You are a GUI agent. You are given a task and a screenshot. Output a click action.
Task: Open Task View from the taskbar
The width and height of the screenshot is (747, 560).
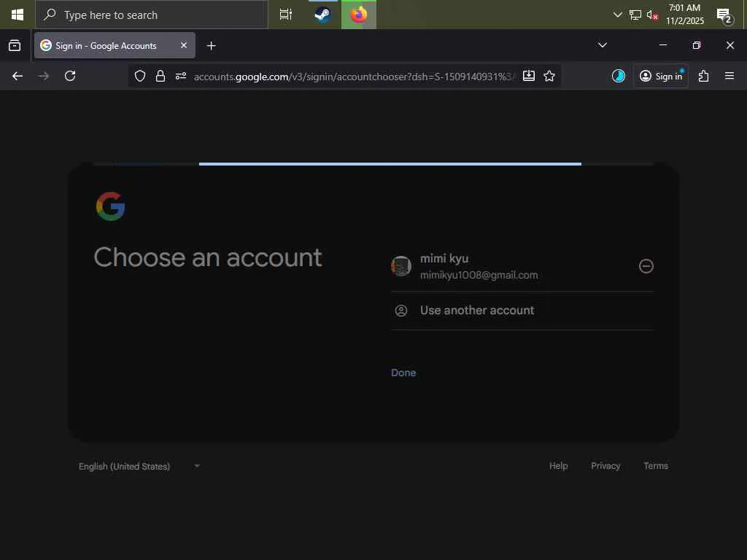point(286,15)
